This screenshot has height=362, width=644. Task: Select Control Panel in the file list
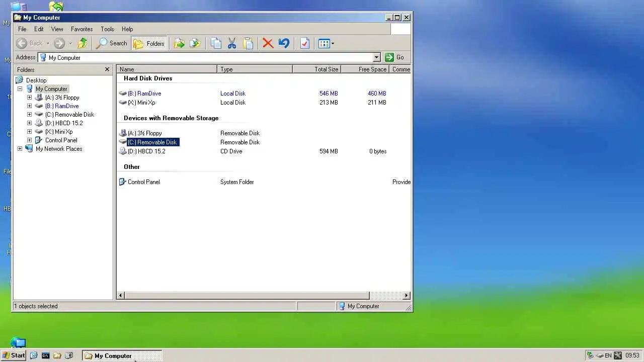(143, 182)
